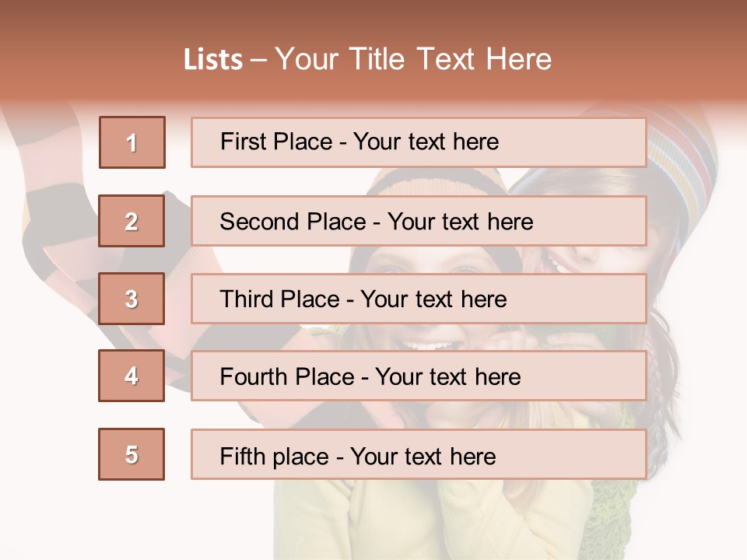
Task: Select the Fifth place text box
Action: tap(419, 455)
